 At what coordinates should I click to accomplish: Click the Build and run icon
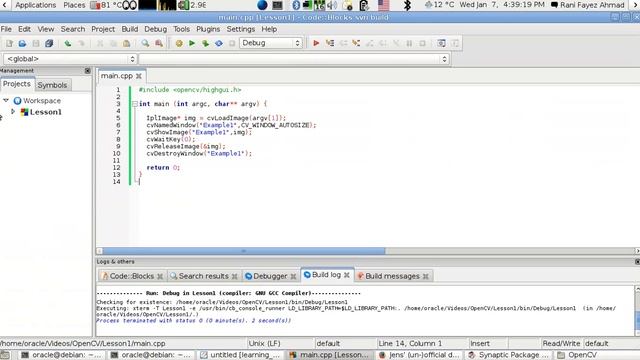point(205,43)
